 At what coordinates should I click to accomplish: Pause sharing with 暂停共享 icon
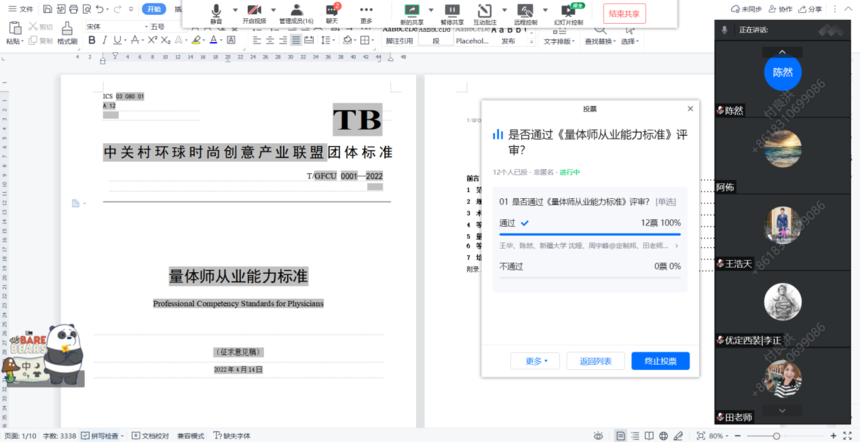(x=451, y=13)
